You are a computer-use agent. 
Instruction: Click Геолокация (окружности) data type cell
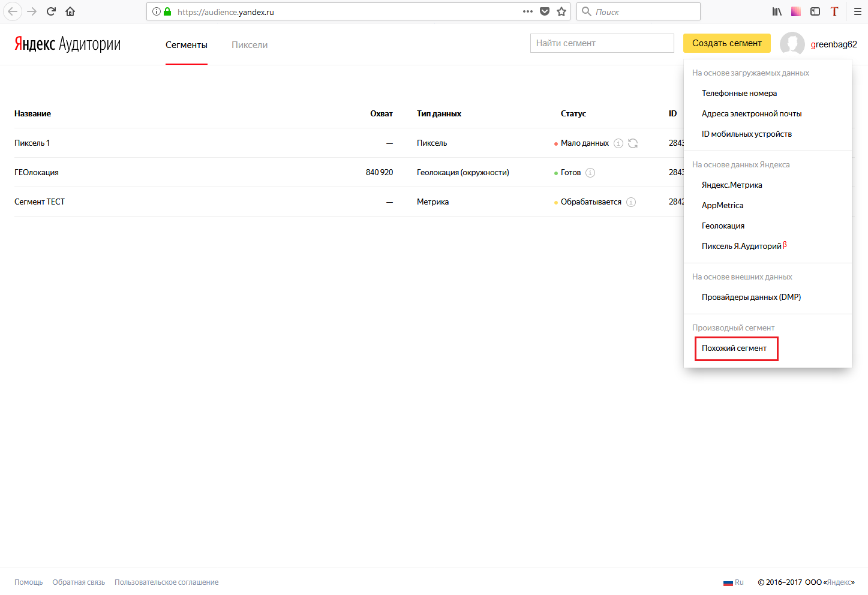[x=463, y=172]
